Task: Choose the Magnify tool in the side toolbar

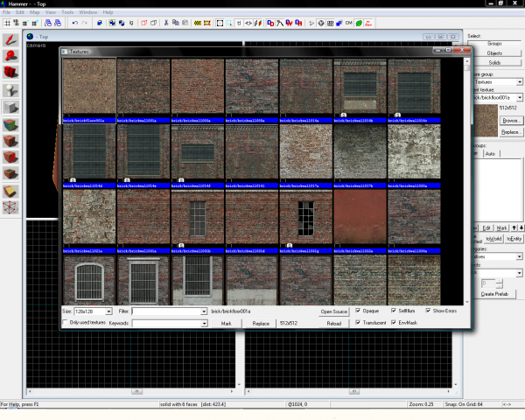Action: click(x=10, y=56)
